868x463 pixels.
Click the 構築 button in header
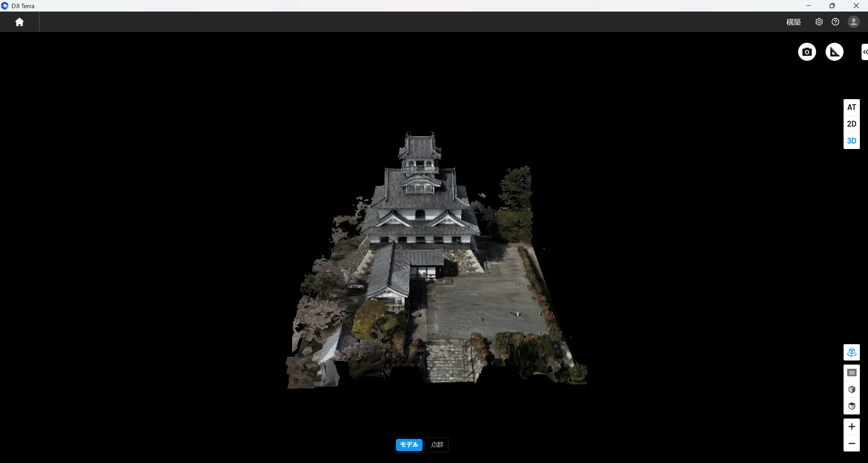pos(793,22)
